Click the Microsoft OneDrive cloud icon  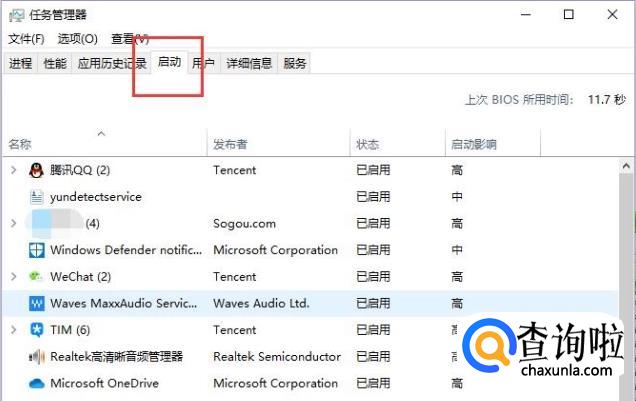pyautogui.click(x=37, y=383)
